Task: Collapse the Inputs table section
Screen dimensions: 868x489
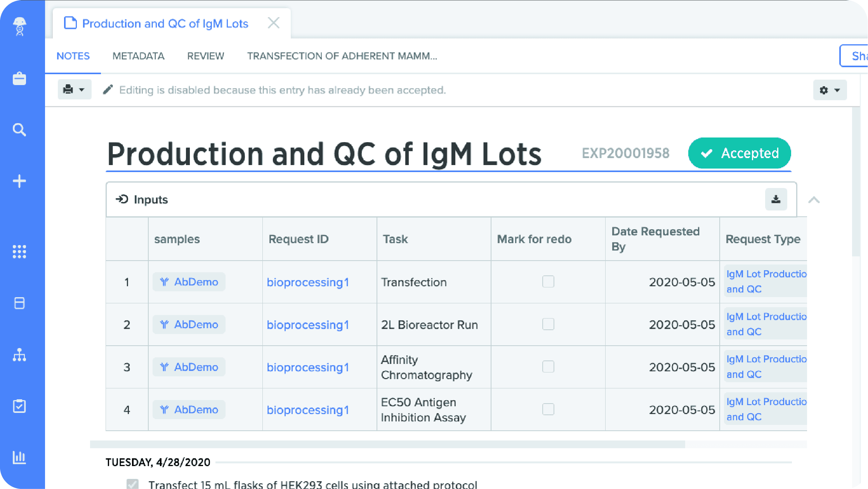Action: [x=814, y=200]
